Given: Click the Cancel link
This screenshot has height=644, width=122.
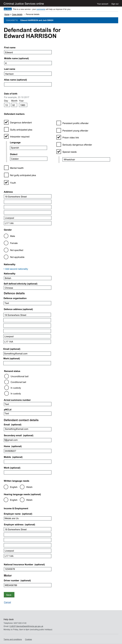Looking at the screenshot, I should [8, 602].
